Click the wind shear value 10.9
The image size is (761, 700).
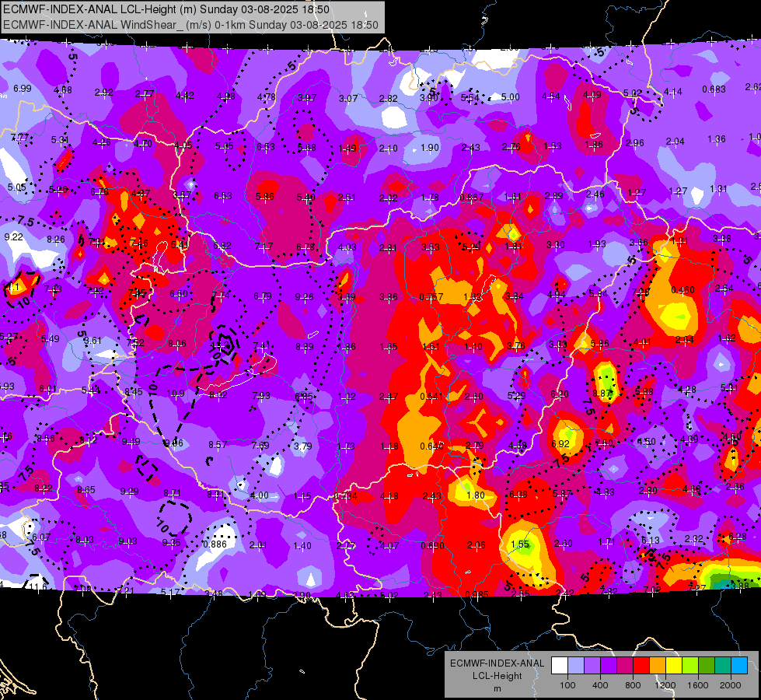(x=176, y=394)
